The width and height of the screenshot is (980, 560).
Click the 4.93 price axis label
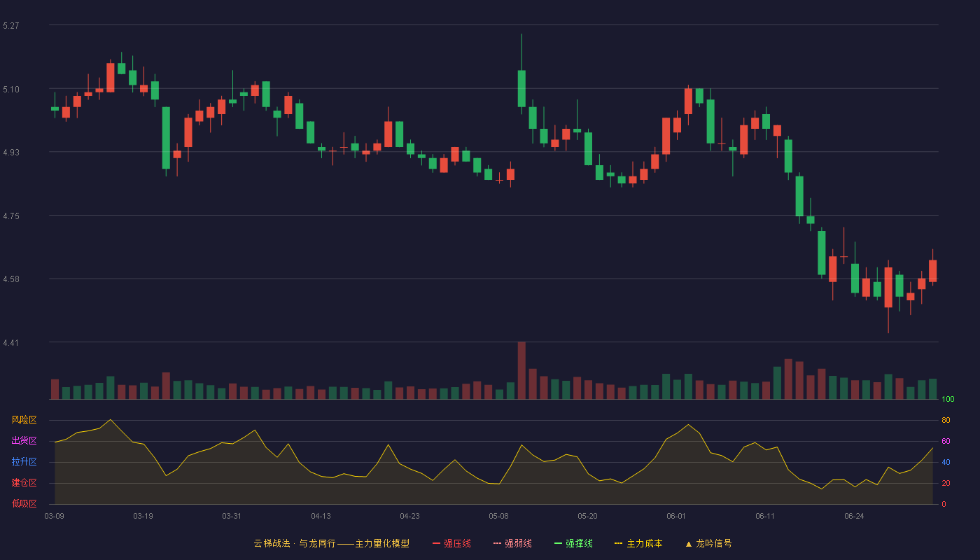pos(11,153)
